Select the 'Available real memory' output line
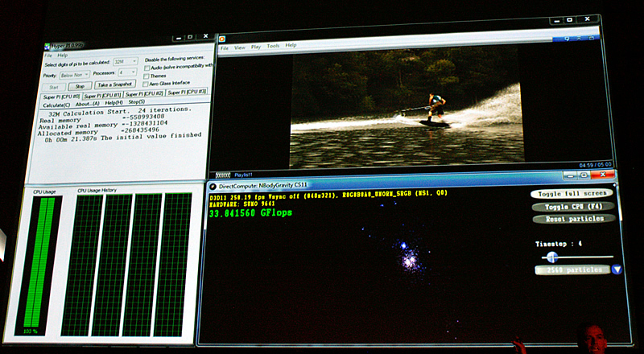This screenshot has height=354, width=644. [x=103, y=125]
